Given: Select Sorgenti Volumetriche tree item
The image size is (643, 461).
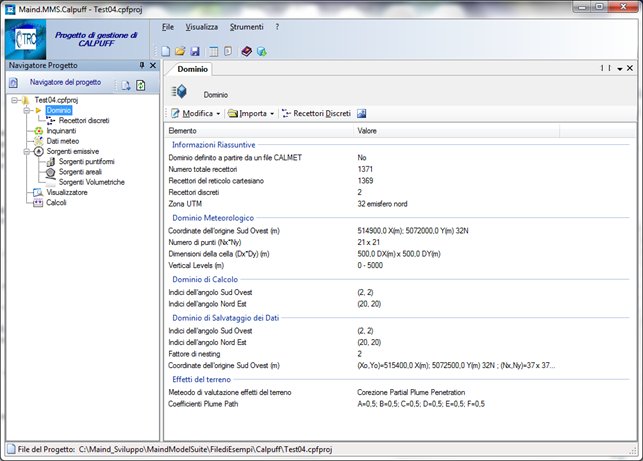Looking at the screenshot, I should point(92,182).
